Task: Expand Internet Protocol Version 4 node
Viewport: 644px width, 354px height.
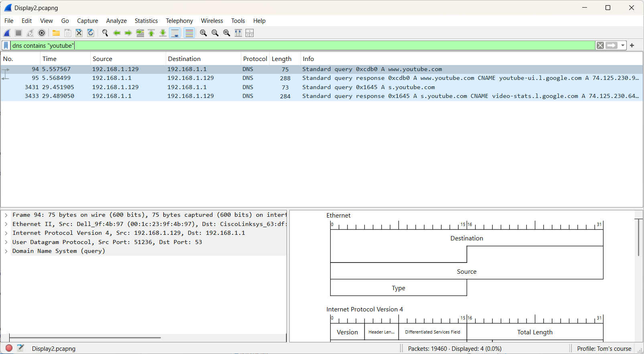Action: click(x=6, y=233)
